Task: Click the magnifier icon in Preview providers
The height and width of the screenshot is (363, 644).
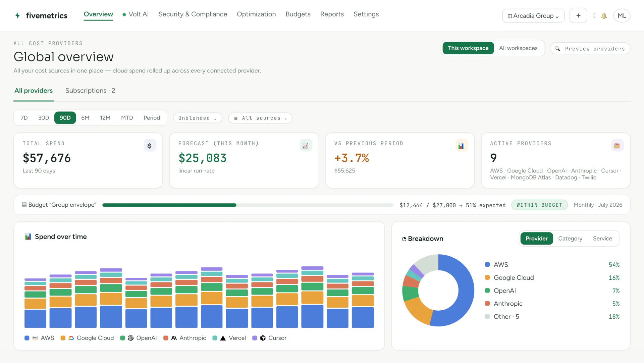Action: 557,49
